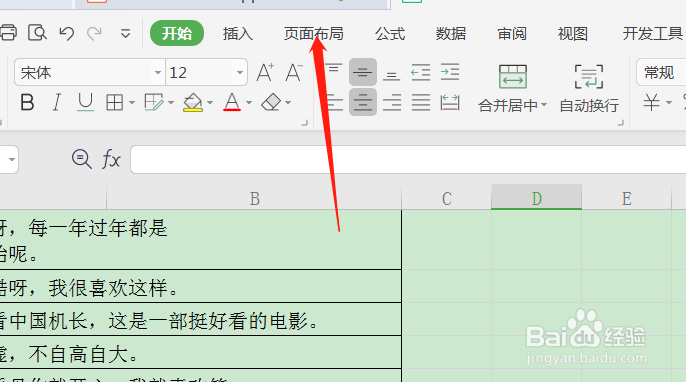Select cell with text 不自高自大
The height and width of the screenshot is (382, 686).
tap(200, 353)
